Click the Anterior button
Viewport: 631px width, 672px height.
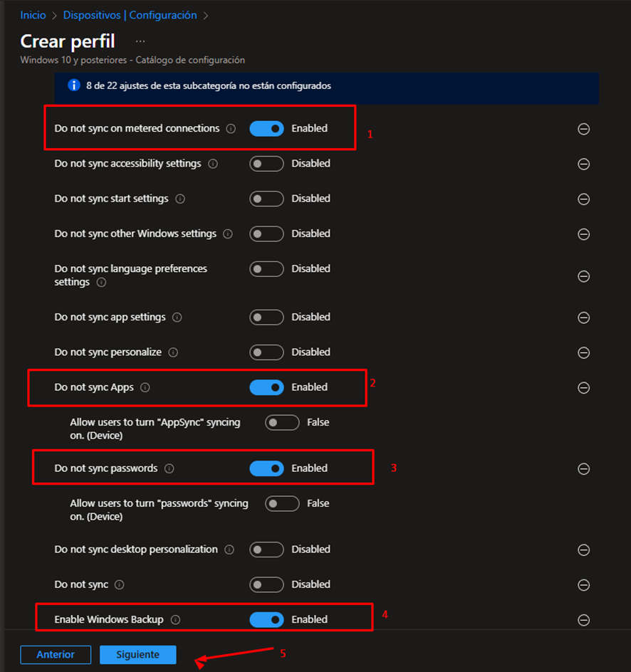tap(56, 655)
